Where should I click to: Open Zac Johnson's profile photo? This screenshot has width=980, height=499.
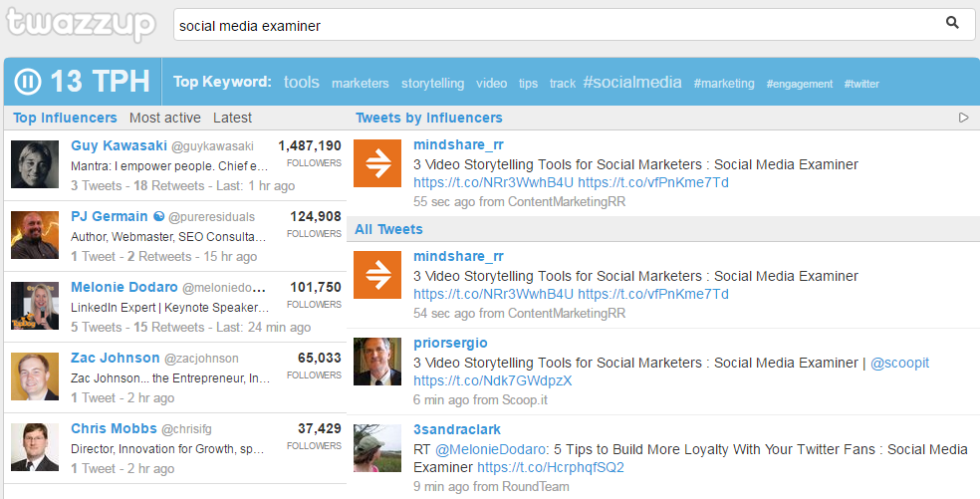(x=35, y=376)
